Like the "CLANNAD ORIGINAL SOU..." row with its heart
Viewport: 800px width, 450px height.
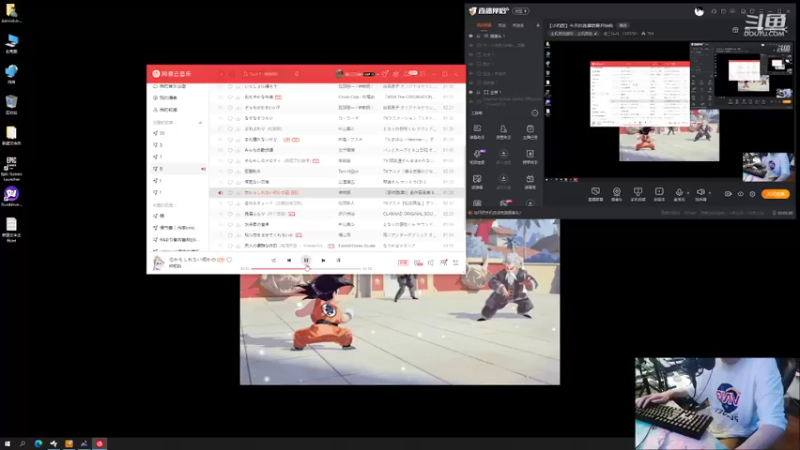230,214
